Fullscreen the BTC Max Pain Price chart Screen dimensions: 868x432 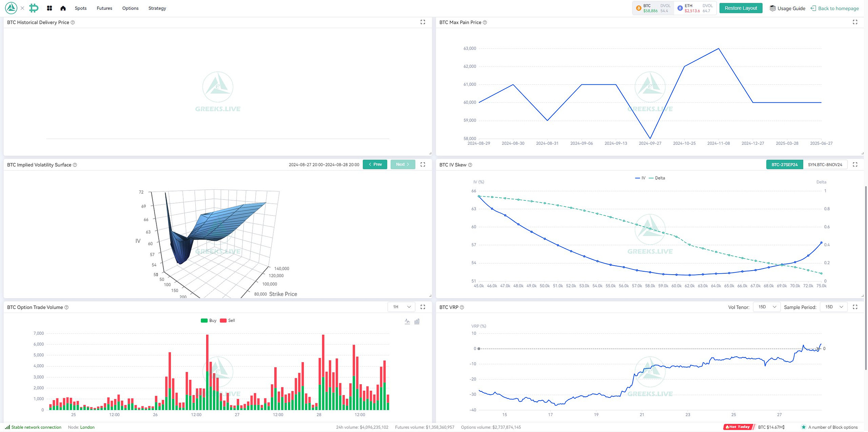click(855, 22)
